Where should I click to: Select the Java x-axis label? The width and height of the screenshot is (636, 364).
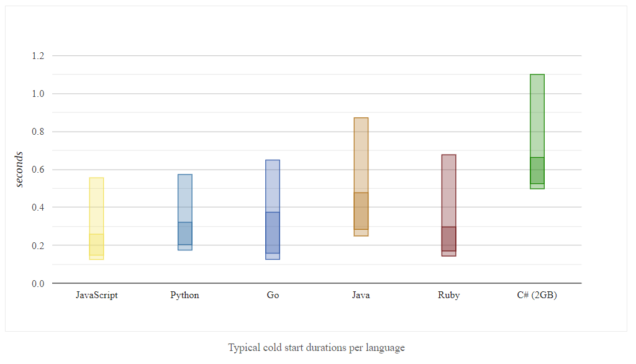pyautogui.click(x=361, y=295)
